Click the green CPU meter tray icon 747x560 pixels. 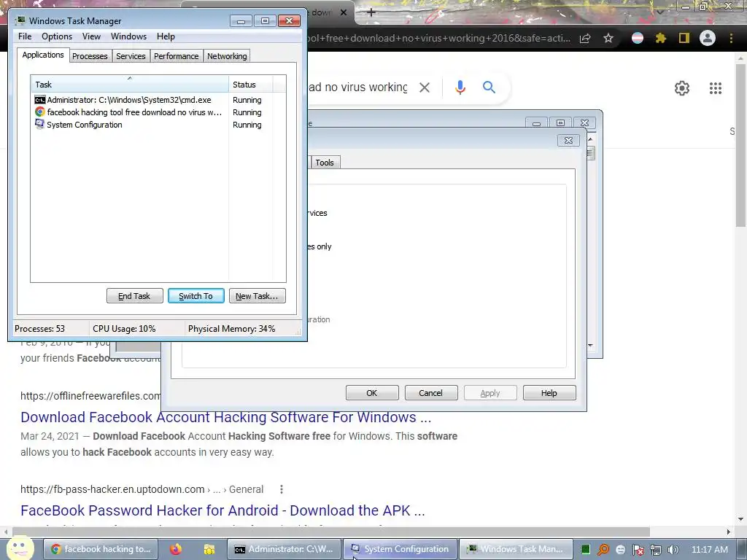[586, 550]
